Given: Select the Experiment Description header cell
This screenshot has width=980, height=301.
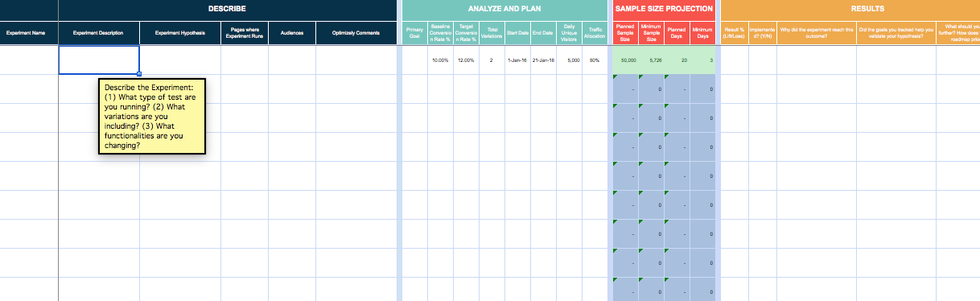Looking at the screenshot, I should [x=99, y=33].
